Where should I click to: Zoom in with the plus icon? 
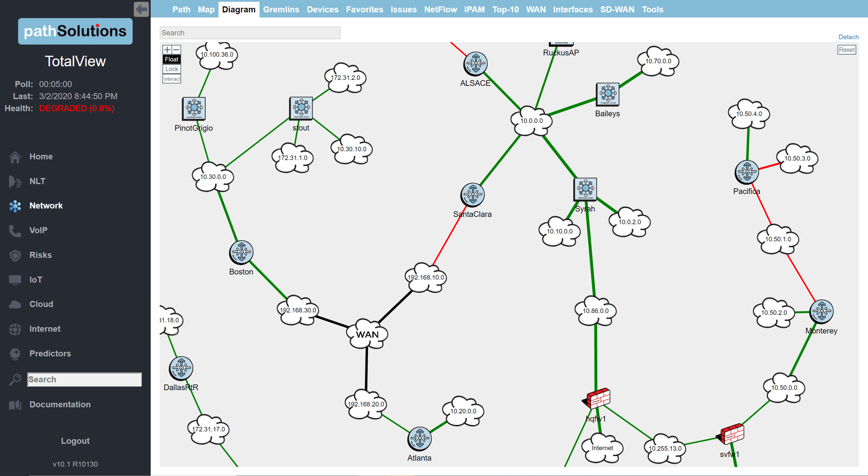[167, 49]
